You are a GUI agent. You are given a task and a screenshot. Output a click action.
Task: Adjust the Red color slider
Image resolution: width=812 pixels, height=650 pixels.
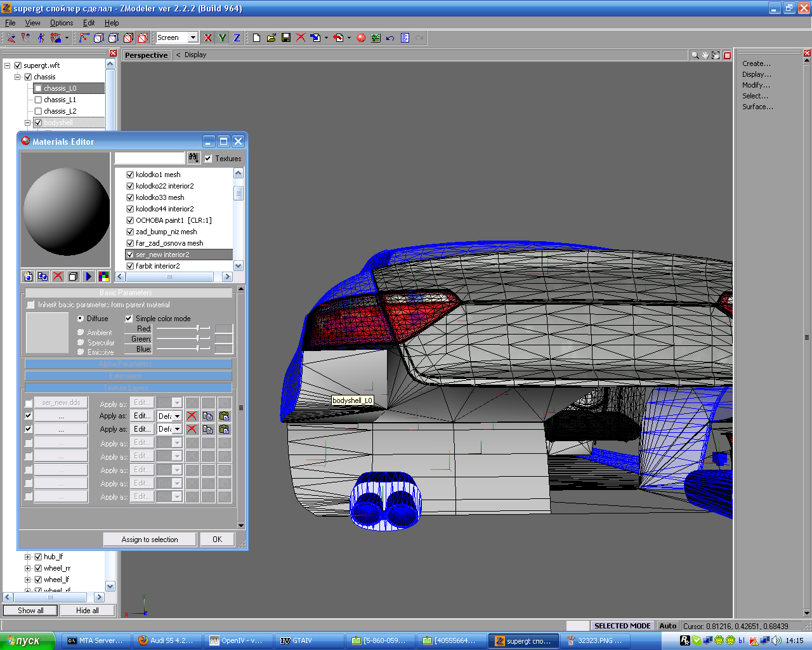[198, 328]
